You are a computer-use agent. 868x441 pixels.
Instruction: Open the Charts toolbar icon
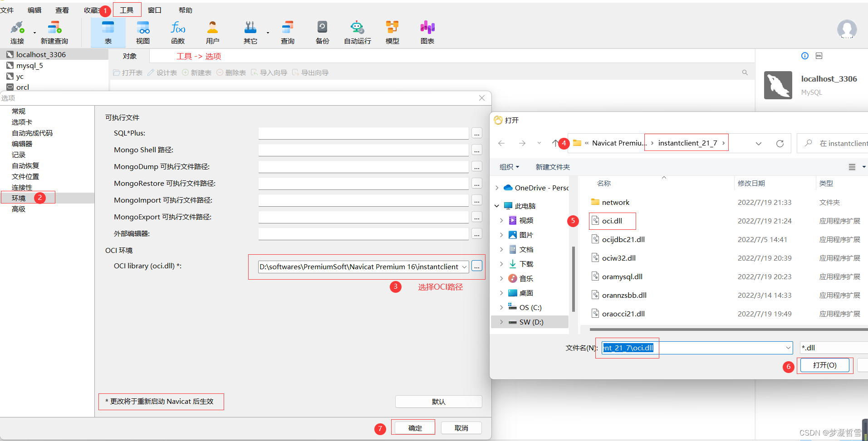[x=427, y=33]
